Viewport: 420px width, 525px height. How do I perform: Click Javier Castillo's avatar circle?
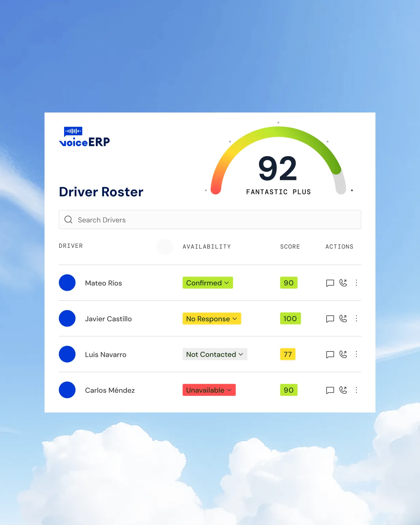[x=67, y=319]
